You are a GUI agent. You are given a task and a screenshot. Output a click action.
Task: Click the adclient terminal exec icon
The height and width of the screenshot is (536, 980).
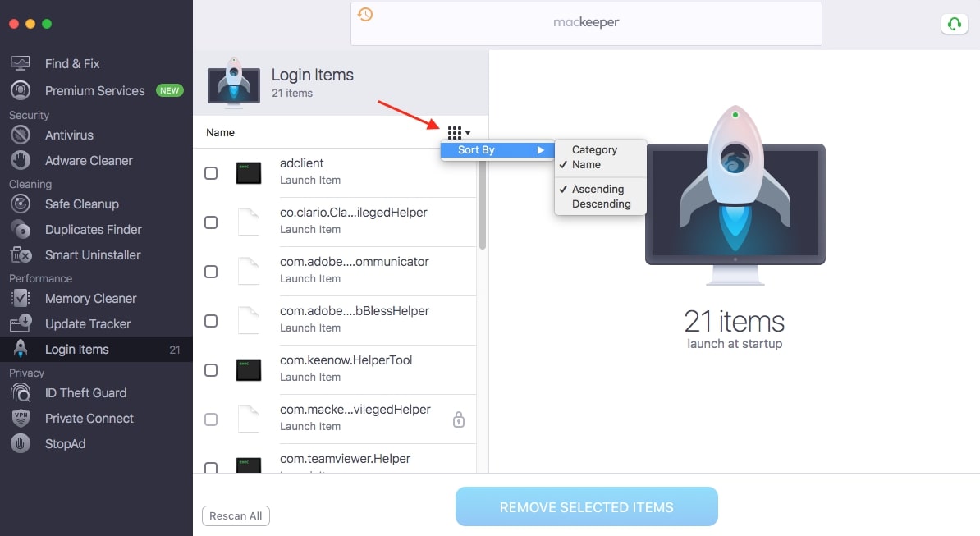(248, 173)
